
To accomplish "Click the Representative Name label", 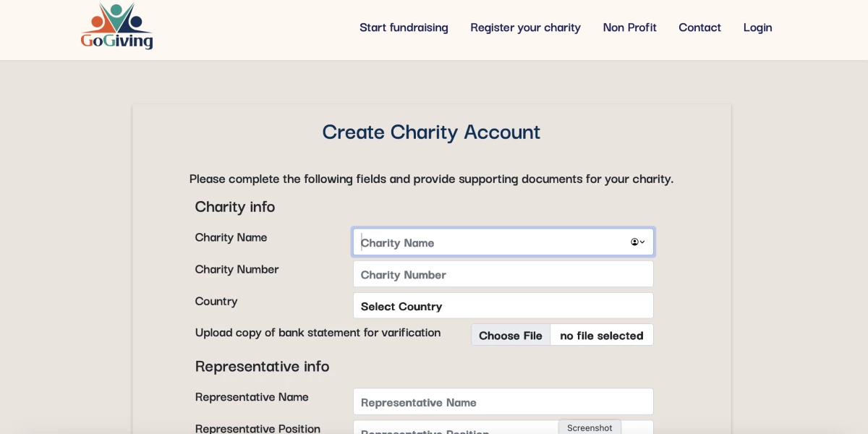I will 252,397.
